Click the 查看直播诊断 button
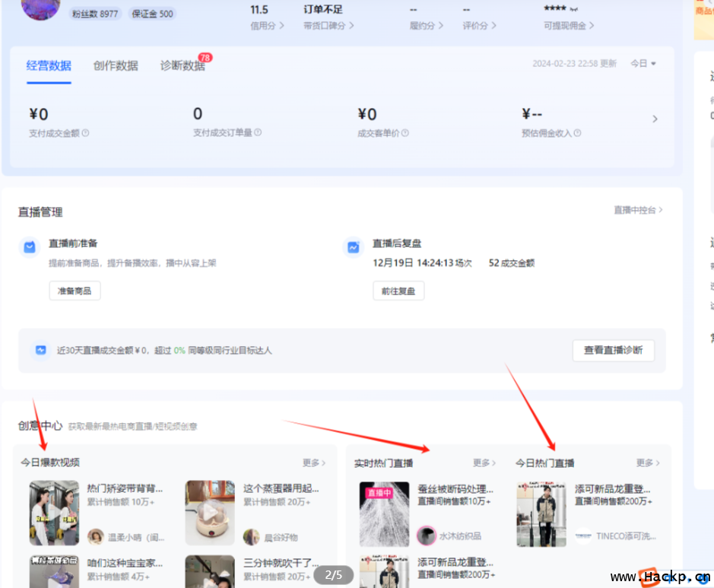Screen dimensions: 714x588 pyautogui.click(x=613, y=350)
